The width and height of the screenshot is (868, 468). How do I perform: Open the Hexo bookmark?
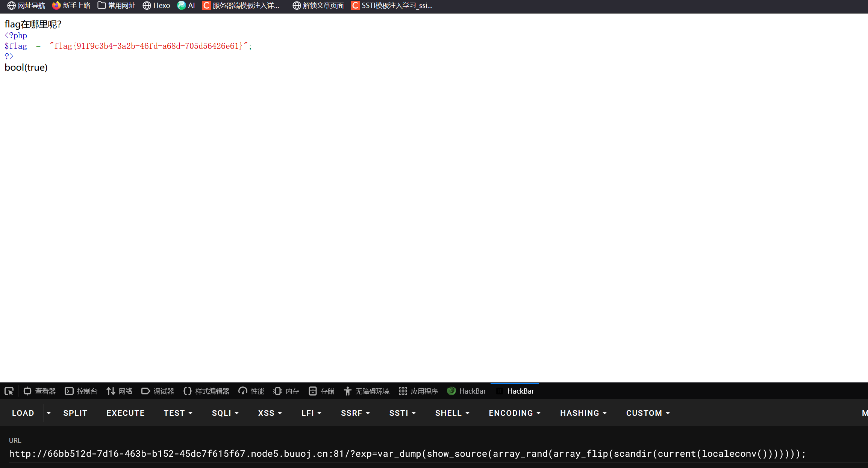click(156, 6)
